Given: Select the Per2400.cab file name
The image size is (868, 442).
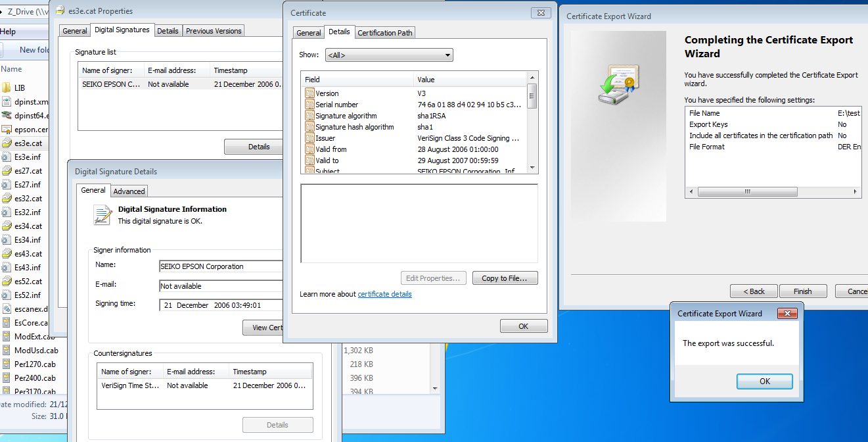Looking at the screenshot, I should click(35, 378).
